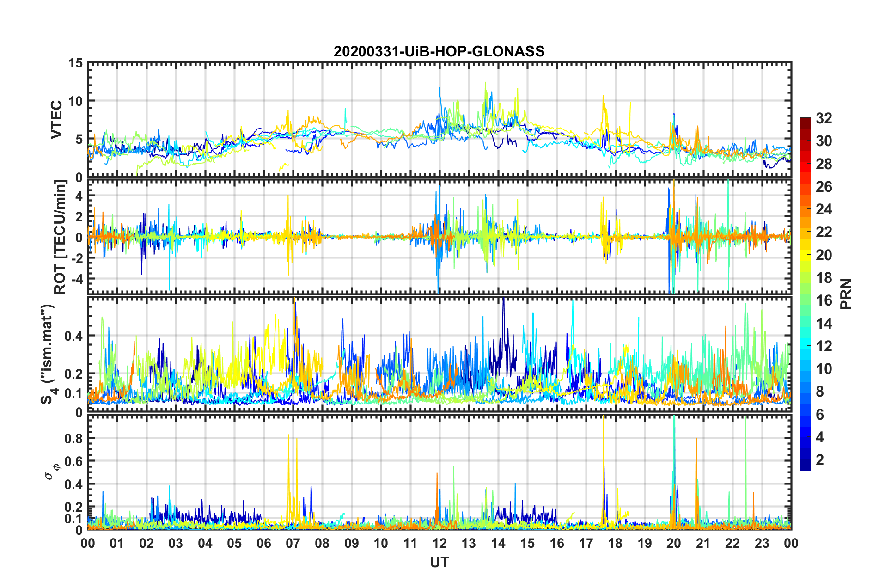The width and height of the screenshot is (879, 588).
Task: Select the ROT [TECU/min] axis label
Action: pyautogui.click(x=60, y=237)
